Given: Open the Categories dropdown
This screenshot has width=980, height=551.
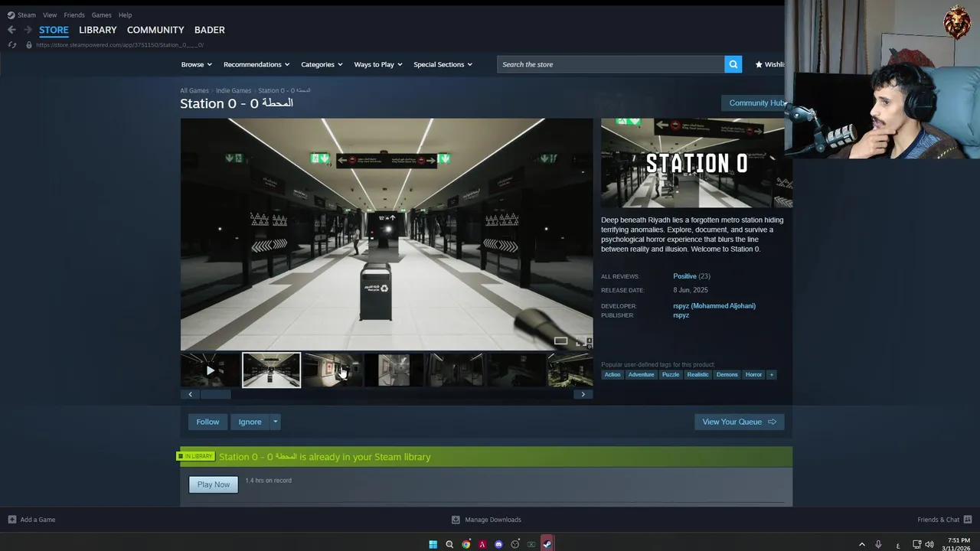Looking at the screenshot, I should pos(322,64).
